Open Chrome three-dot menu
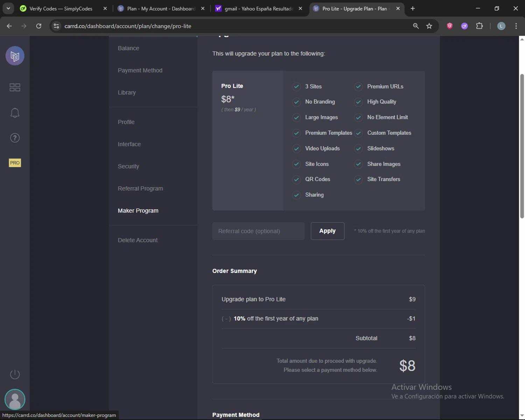525x420 pixels. (516, 26)
